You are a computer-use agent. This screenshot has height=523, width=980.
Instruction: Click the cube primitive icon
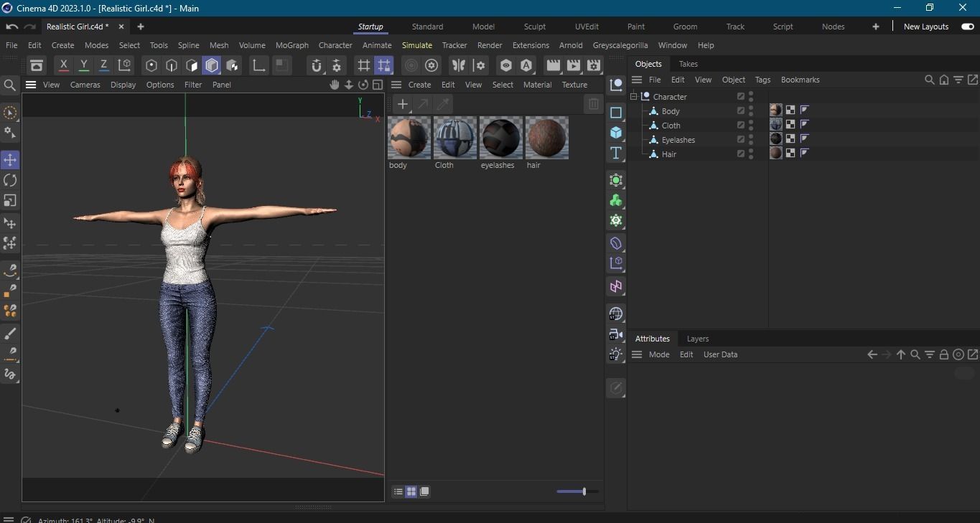[x=616, y=133]
